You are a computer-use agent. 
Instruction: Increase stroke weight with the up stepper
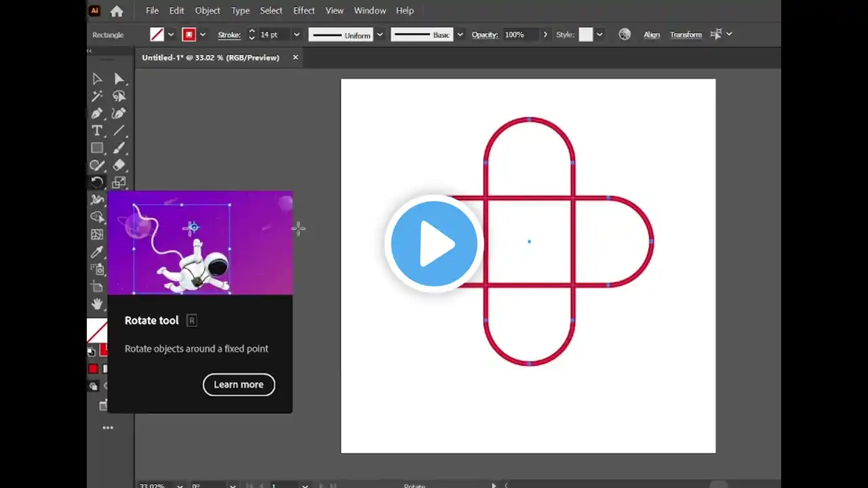[252, 30]
